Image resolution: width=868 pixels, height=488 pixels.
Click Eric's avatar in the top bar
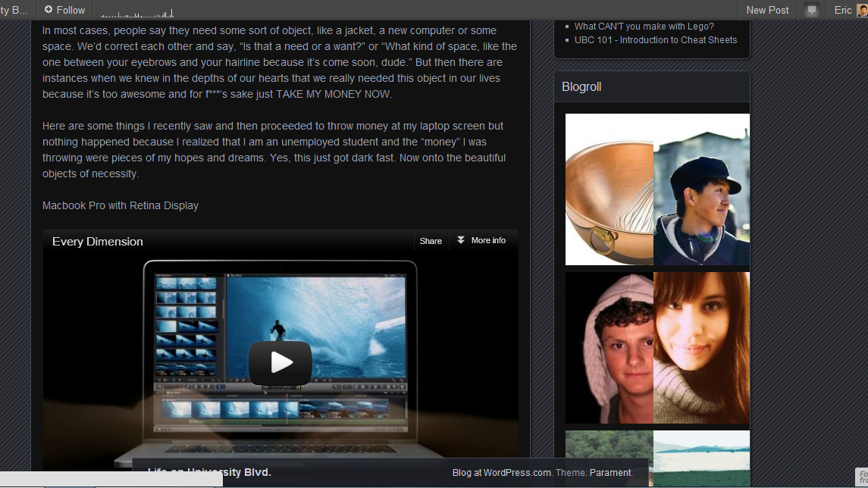tap(861, 10)
